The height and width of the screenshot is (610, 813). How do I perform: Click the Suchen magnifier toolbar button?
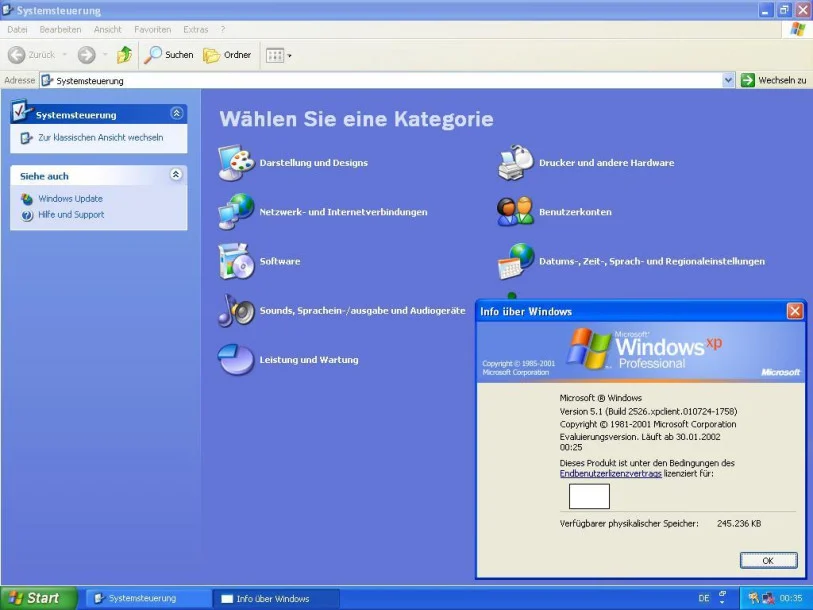(x=169, y=54)
